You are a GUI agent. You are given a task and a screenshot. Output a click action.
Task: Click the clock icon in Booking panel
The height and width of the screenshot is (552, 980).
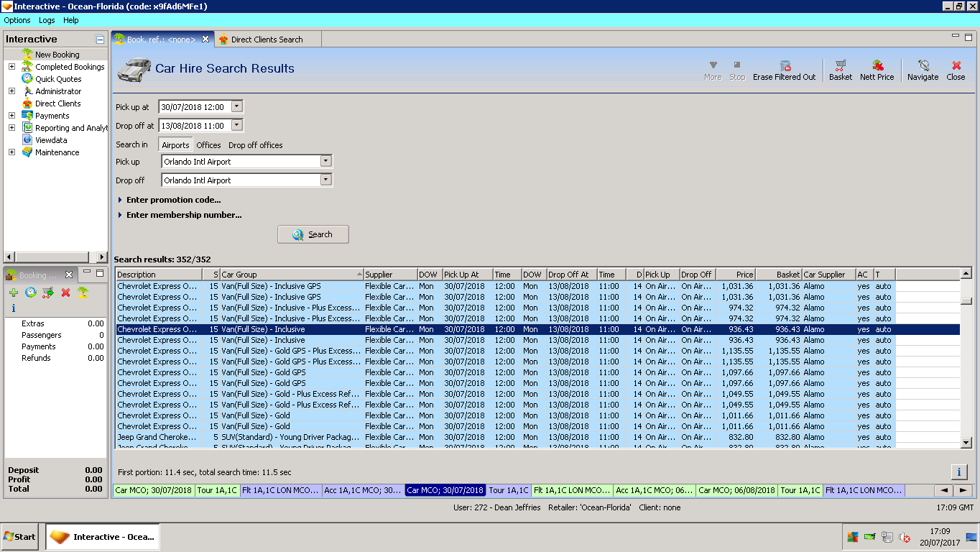coord(31,293)
